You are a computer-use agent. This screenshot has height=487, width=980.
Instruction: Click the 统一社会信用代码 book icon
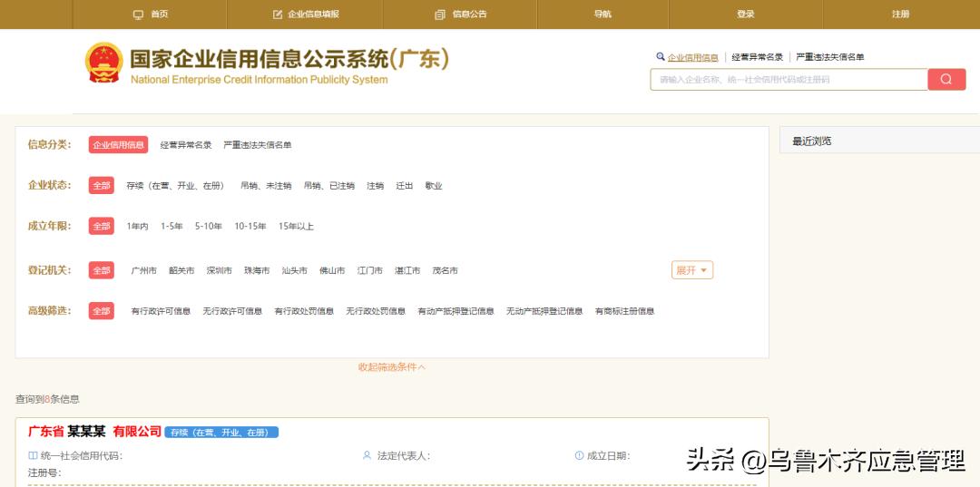[x=34, y=456]
